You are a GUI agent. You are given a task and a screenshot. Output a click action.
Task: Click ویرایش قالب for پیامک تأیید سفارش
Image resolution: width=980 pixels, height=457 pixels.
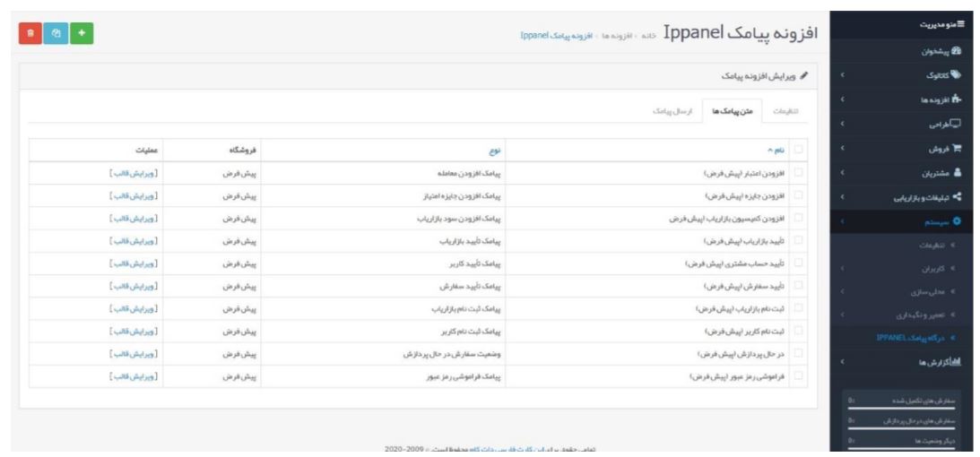pyautogui.click(x=133, y=286)
